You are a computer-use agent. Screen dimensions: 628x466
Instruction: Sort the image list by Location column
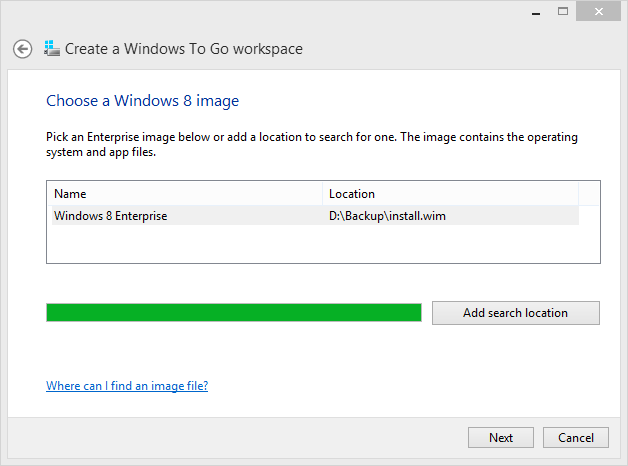[x=451, y=194]
